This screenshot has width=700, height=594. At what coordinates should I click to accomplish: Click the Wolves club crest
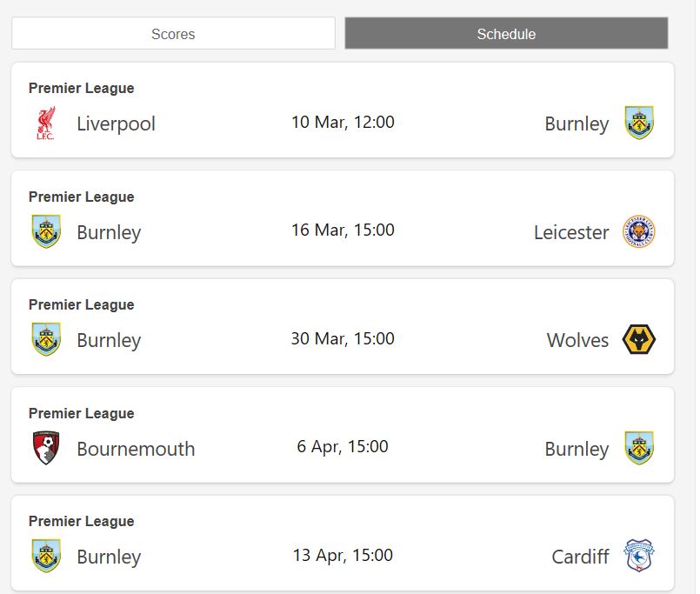(639, 340)
